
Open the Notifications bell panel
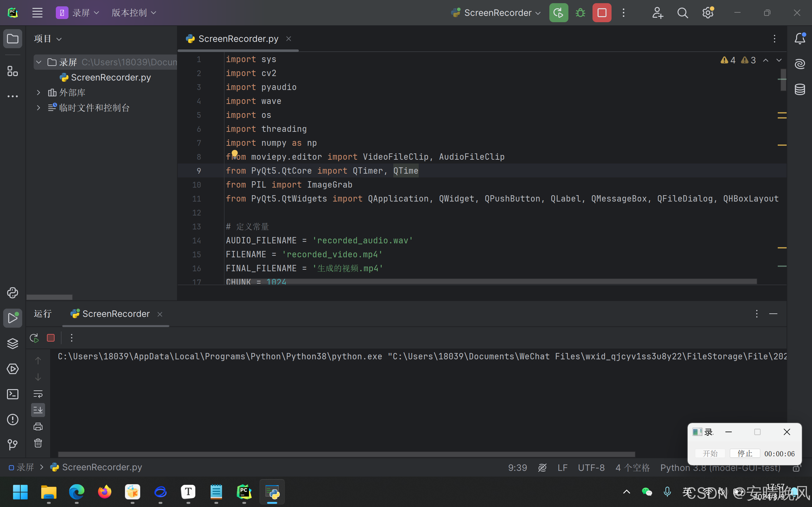click(800, 39)
